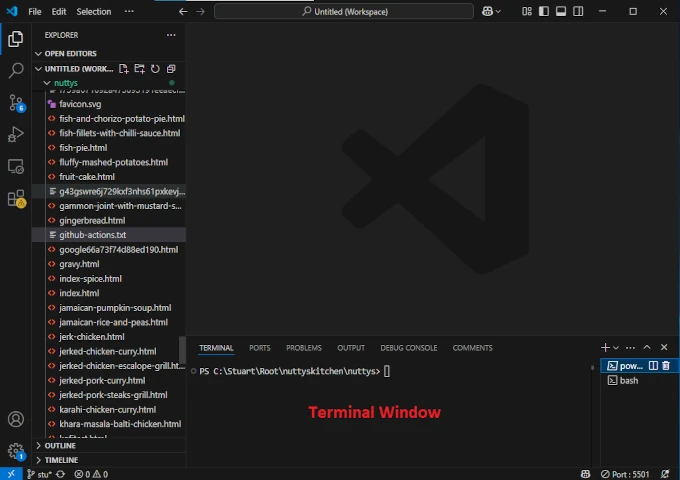
Task: Open the Search view in activity bar
Action: coord(16,71)
